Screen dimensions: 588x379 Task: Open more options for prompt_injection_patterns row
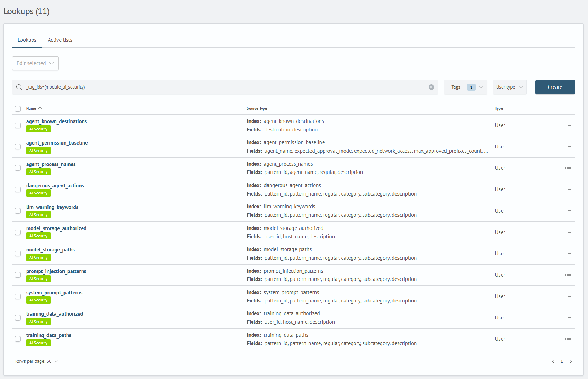pyautogui.click(x=568, y=275)
